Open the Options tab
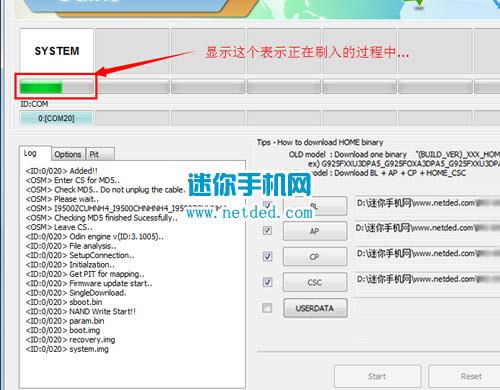This screenshot has height=390, width=500. point(68,154)
